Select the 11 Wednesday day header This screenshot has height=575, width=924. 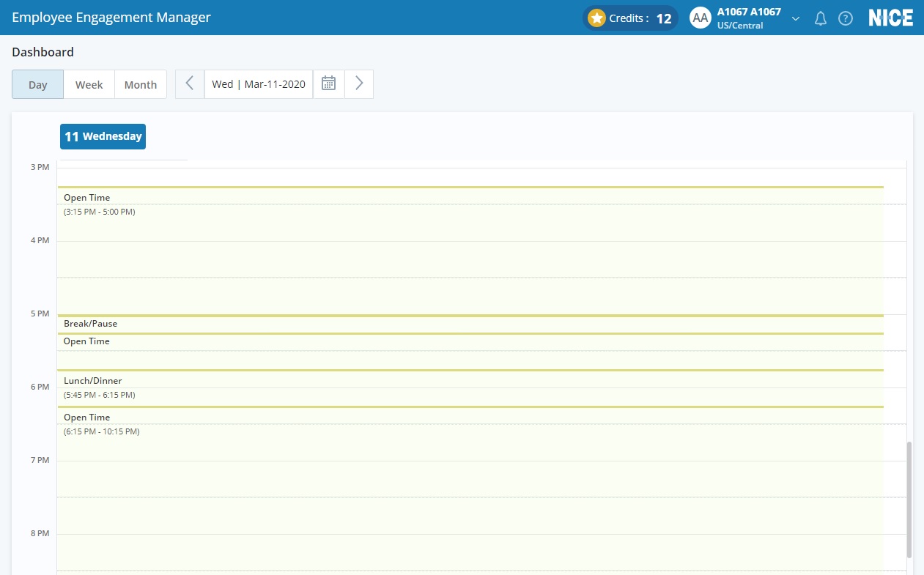[x=103, y=136]
